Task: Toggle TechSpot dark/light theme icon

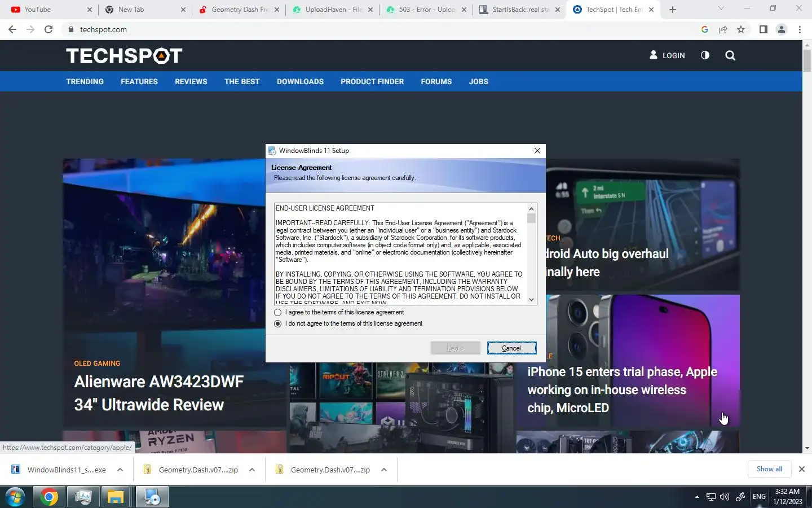Action: 705,55
